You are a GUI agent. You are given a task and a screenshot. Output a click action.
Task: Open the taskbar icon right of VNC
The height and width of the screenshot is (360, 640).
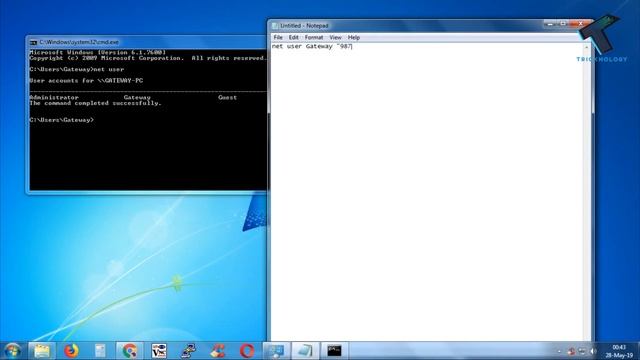188,351
